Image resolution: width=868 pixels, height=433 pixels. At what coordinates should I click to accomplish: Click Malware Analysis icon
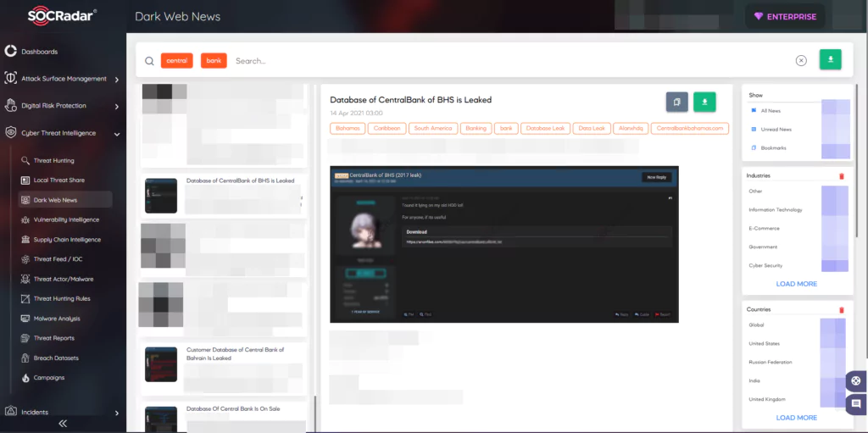[x=25, y=319]
